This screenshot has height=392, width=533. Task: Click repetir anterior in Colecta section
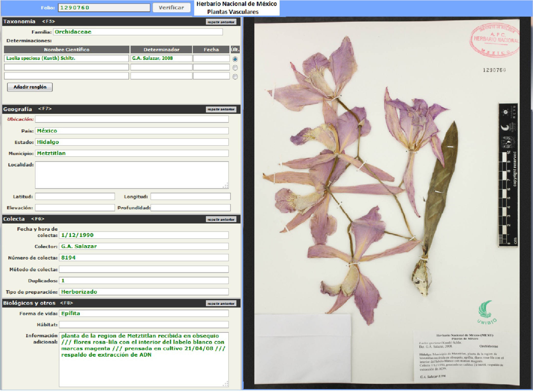click(221, 219)
